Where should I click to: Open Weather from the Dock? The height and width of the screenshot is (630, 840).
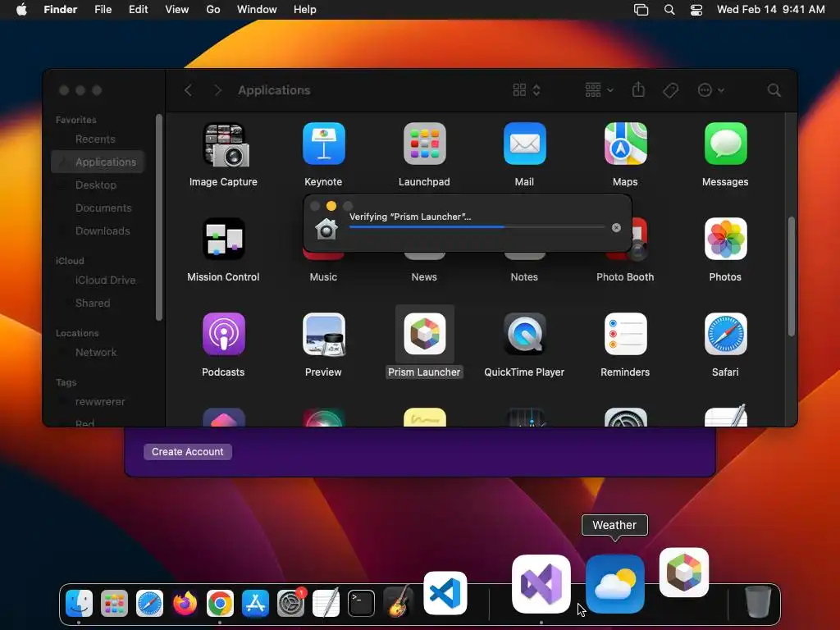[615, 584]
